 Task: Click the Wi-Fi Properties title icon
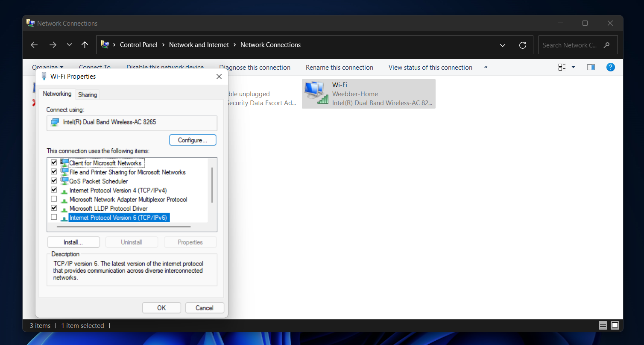click(44, 76)
